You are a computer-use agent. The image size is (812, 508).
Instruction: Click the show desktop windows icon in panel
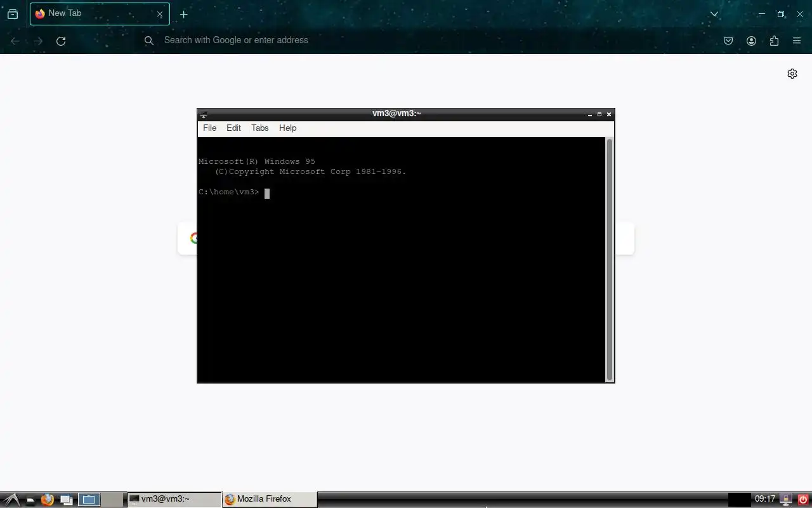click(x=66, y=500)
